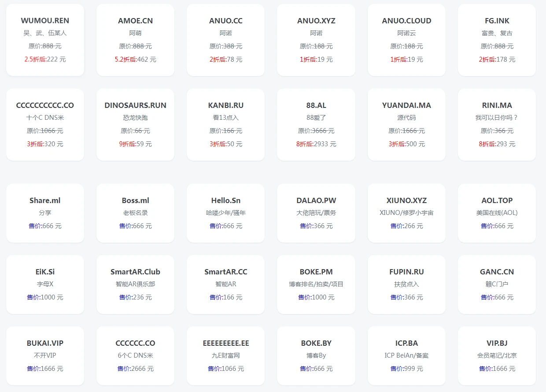Open the WUMOU.REN domain card
Image resolution: width=546 pixels, height=392 pixels.
(45, 40)
